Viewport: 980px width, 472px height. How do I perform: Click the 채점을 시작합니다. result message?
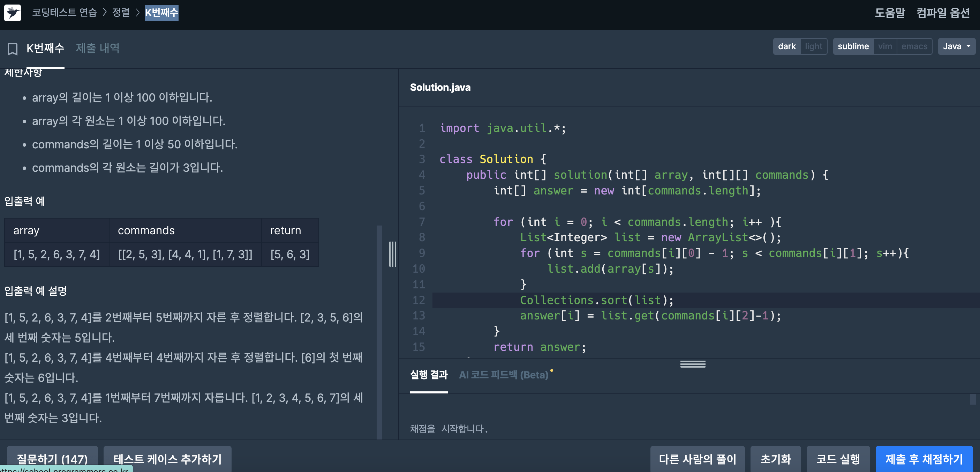(448, 429)
